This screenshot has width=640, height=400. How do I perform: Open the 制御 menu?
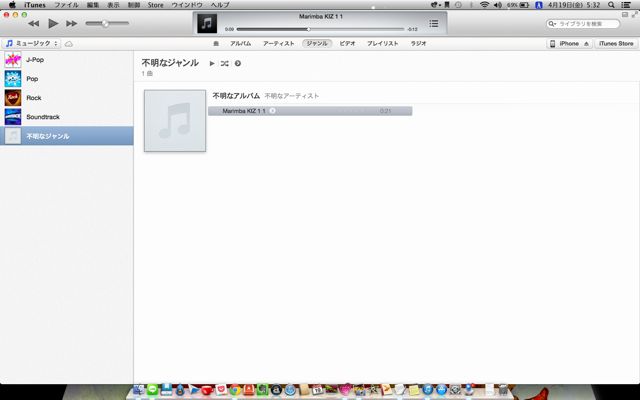click(134, 5)
